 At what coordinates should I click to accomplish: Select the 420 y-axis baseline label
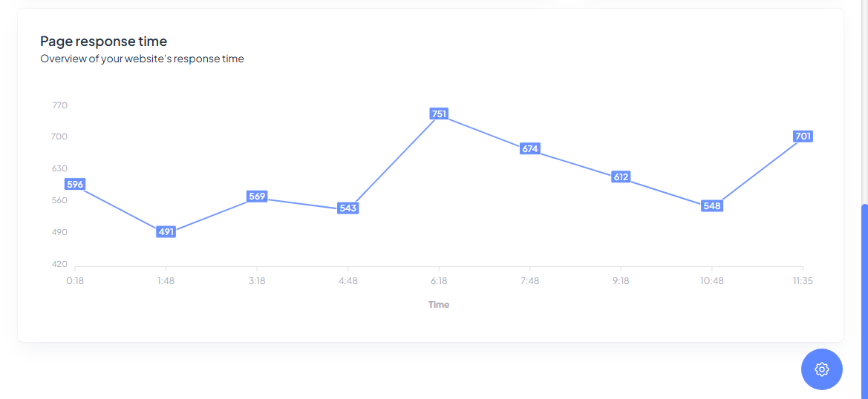[59, 264]
